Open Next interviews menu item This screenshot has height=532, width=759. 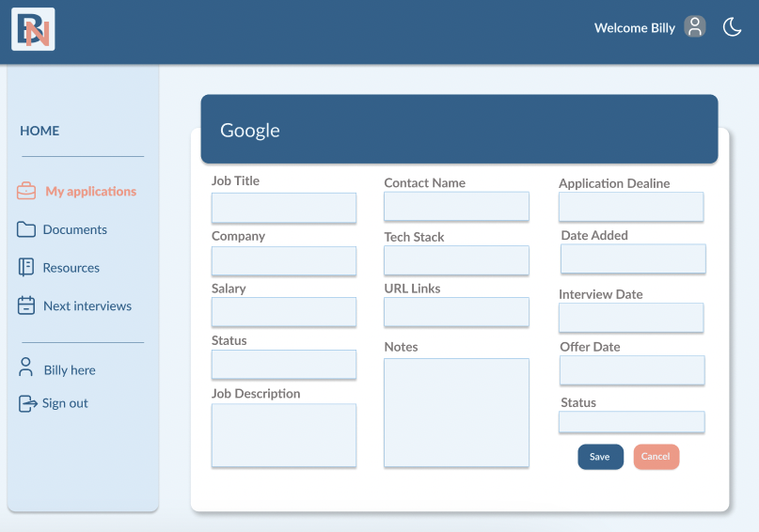87,306
